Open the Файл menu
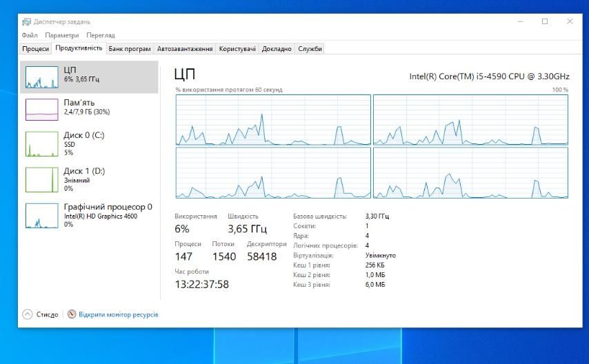This screenshot has width=589, height=364. [30, 35]
